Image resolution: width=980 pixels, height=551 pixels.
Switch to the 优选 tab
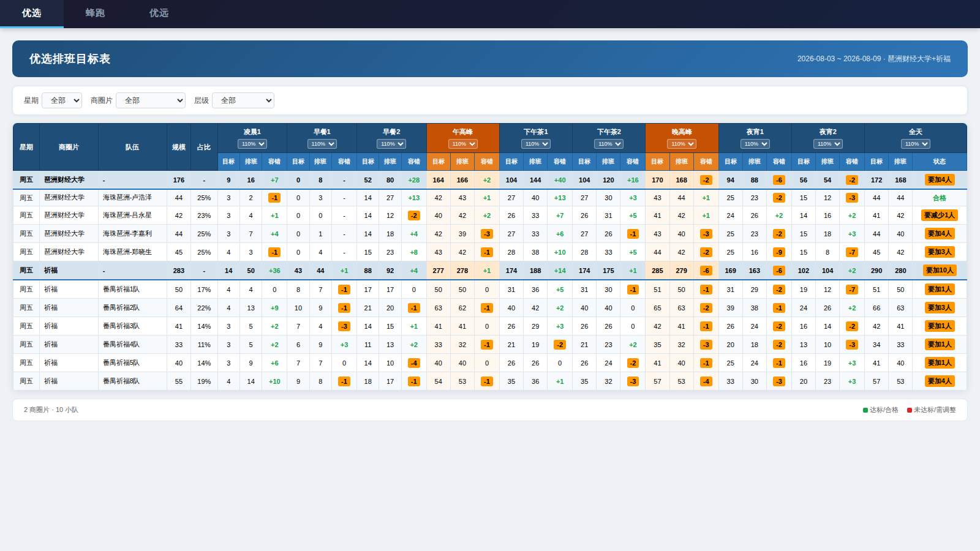pos(31,13)
